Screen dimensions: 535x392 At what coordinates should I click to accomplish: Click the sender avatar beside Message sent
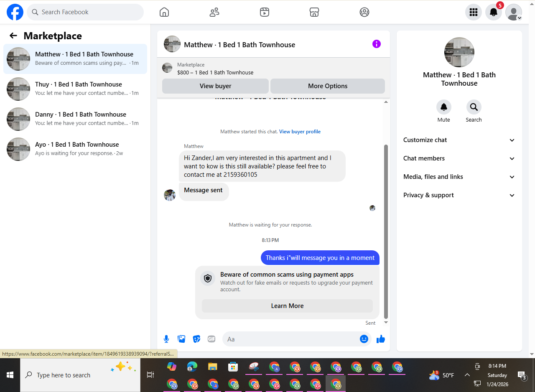coord(170,195)
